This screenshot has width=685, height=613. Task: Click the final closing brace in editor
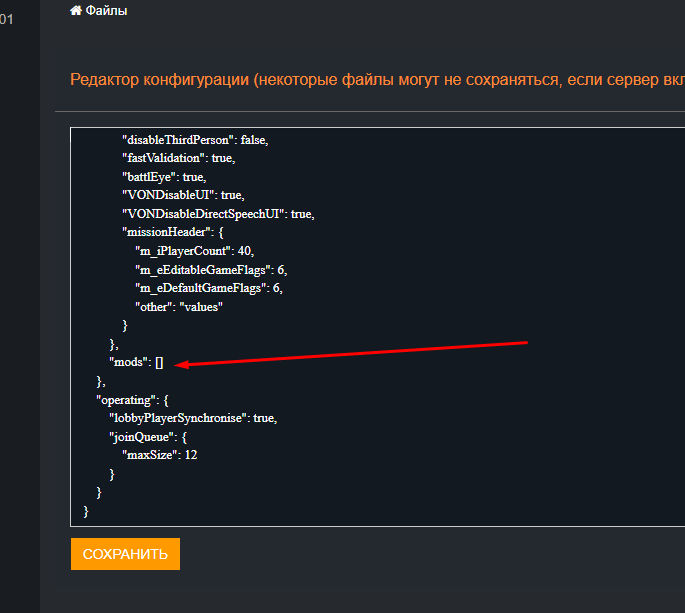(x=86, y=511)
